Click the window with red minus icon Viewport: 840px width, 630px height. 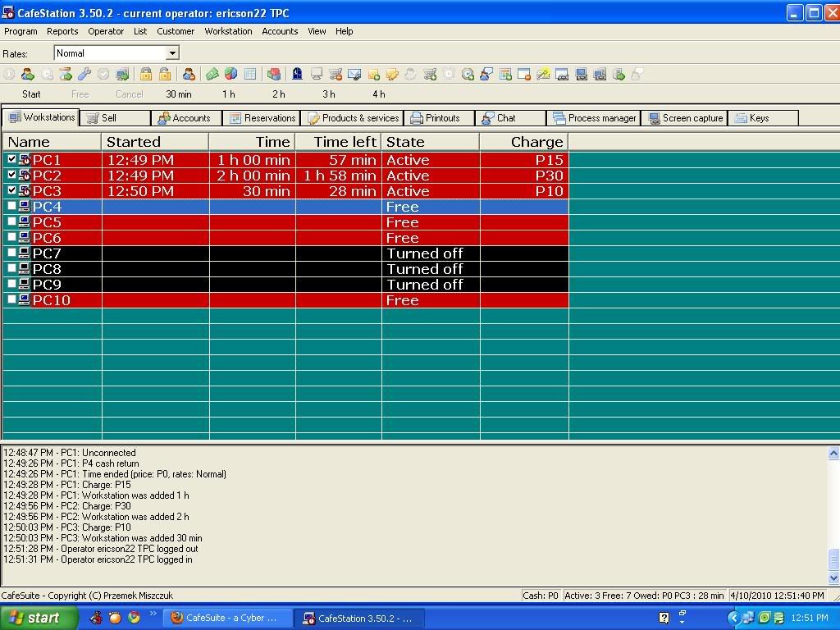pos(524,75)
